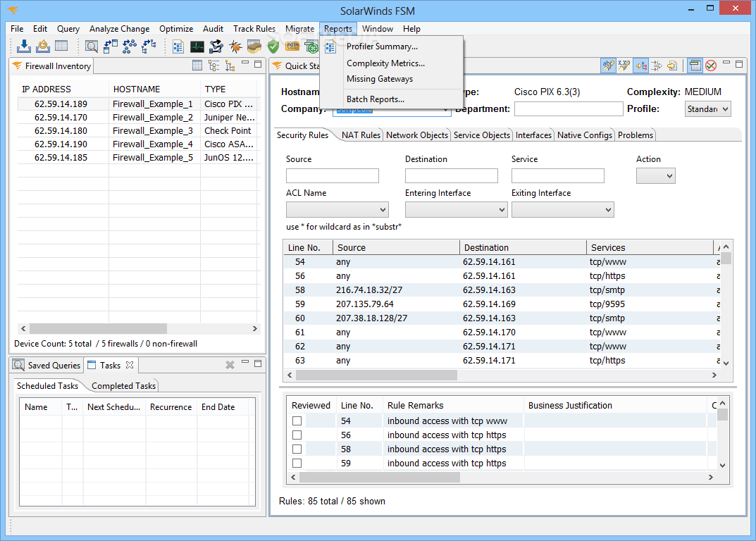Open the Profile dropdown
The width and height of the screenshot is (756, 541).
[x=708, y=109]
